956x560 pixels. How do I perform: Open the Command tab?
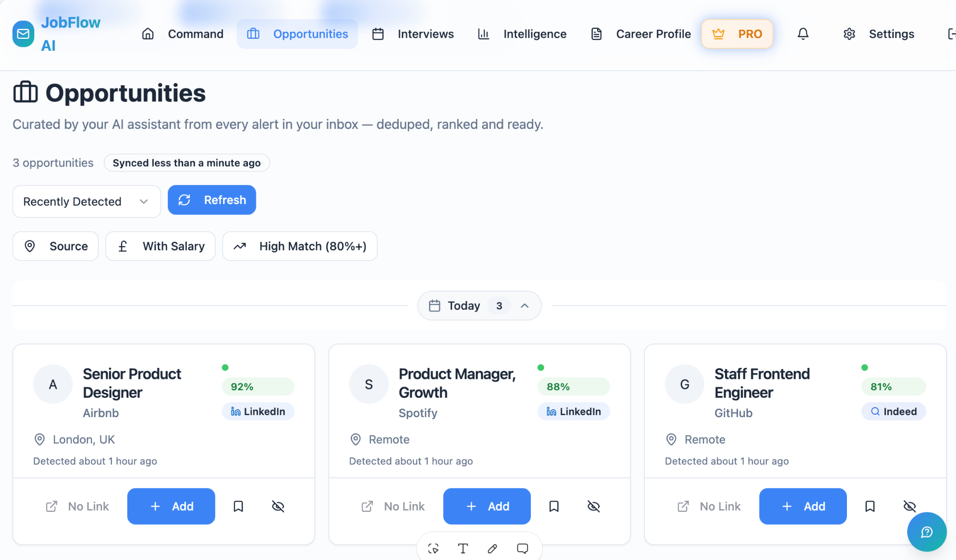[x=183, y=34]
